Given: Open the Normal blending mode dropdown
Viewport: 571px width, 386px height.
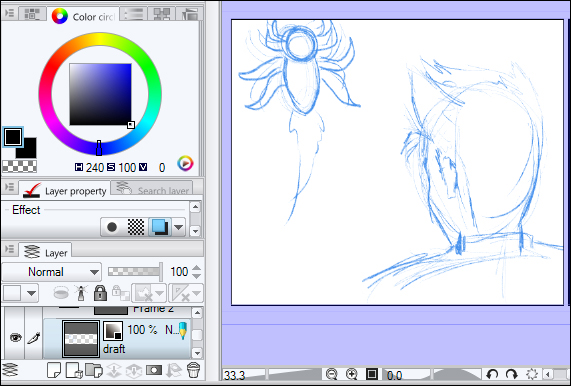Looking at the screenshot, I should coord(51,272).
